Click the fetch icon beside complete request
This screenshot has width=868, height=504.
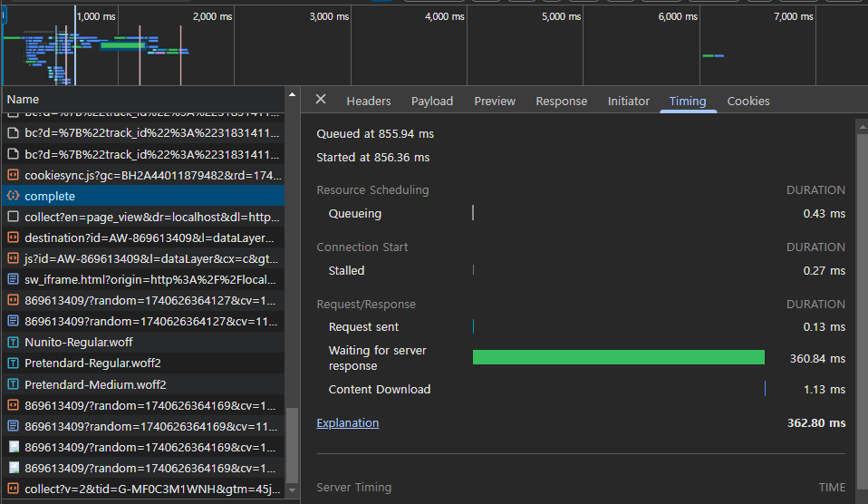(13, 196)
